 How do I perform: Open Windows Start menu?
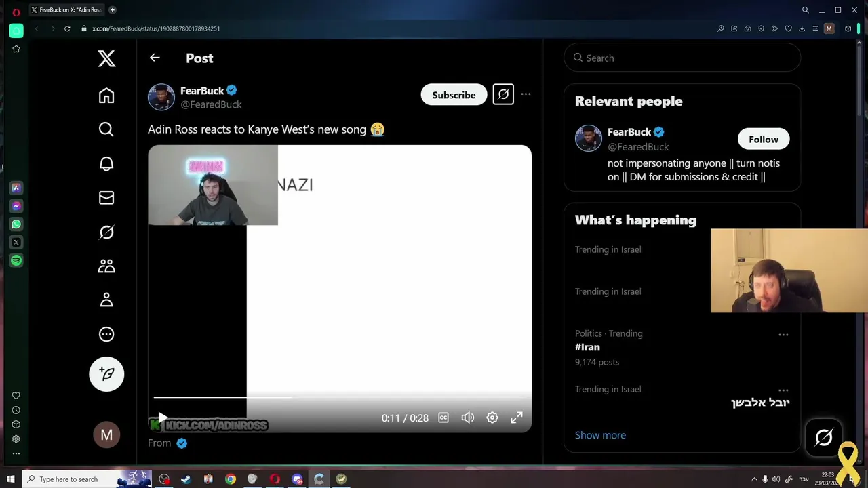point(11,479)
